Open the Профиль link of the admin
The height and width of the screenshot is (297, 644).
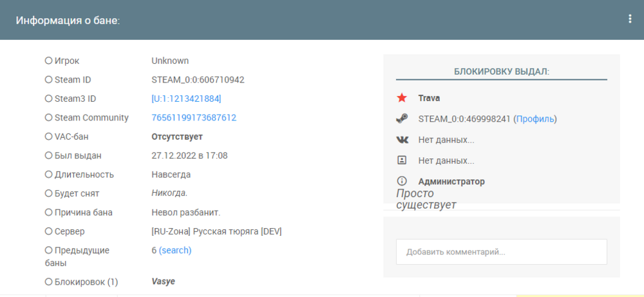pos(535,119)
